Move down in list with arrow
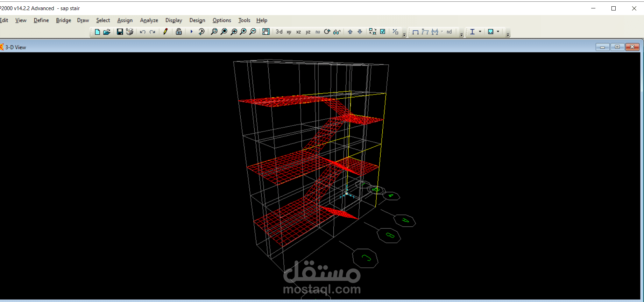644x302 pixels. coord(360,32)
